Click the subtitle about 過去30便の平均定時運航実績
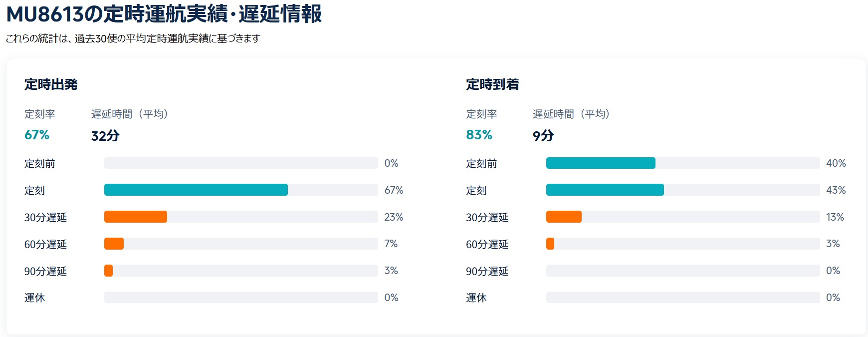The height and width of the screenshot is (337, 868). point(133,38)
